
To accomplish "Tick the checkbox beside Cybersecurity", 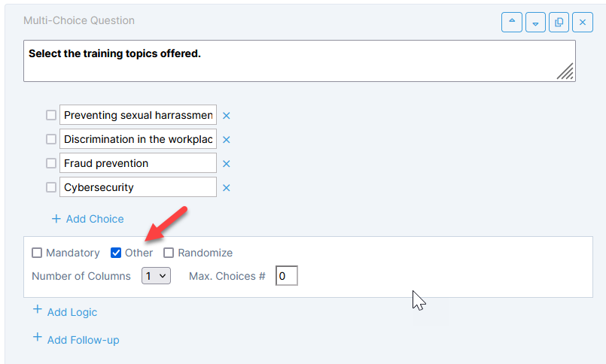I will tap(51, 187).
